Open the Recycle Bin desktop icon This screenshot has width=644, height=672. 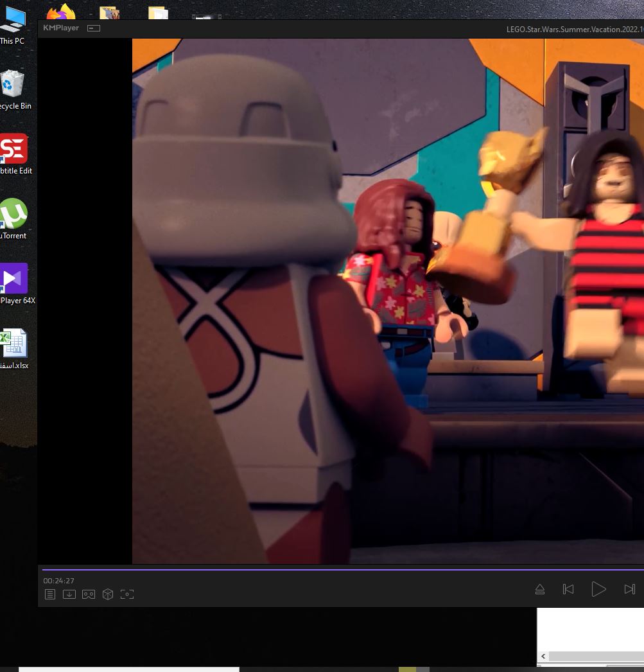[x=13, y=89]
